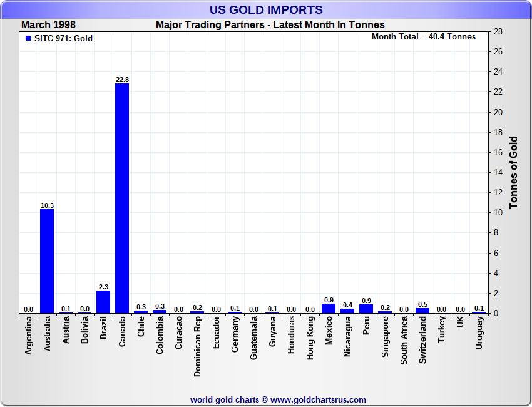Click the Month Total = 40.4 Tonnes text
Screen dimensions: 532x407
423,36
